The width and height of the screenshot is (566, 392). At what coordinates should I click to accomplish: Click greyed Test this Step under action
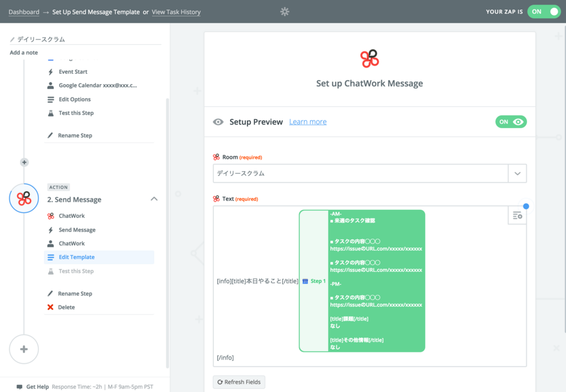(x=76, y=271)
